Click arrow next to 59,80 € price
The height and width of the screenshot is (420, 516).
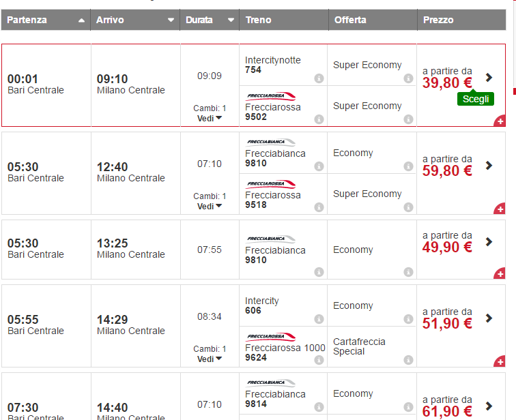point(489,165)
